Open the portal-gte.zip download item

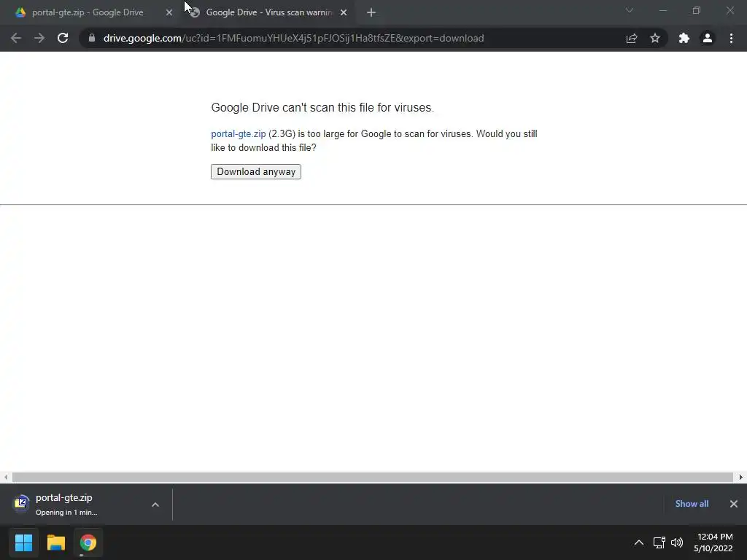point(71,505)
